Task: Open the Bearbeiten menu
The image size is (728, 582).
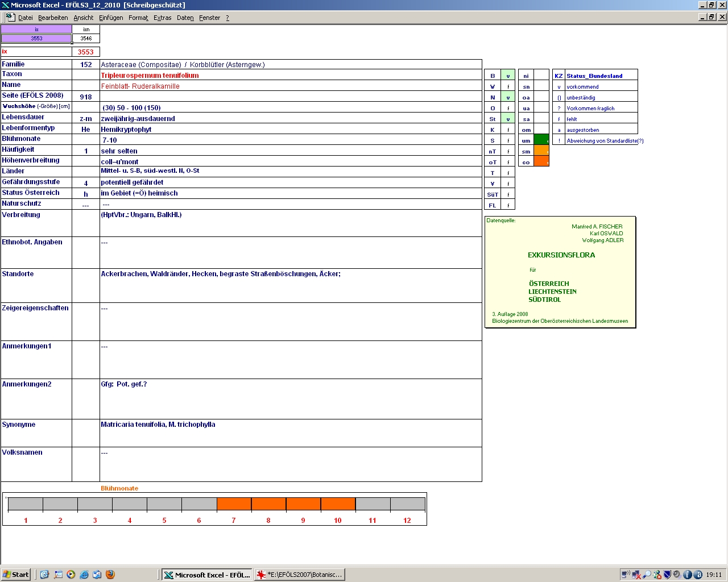Action: [x=53, y=18]
